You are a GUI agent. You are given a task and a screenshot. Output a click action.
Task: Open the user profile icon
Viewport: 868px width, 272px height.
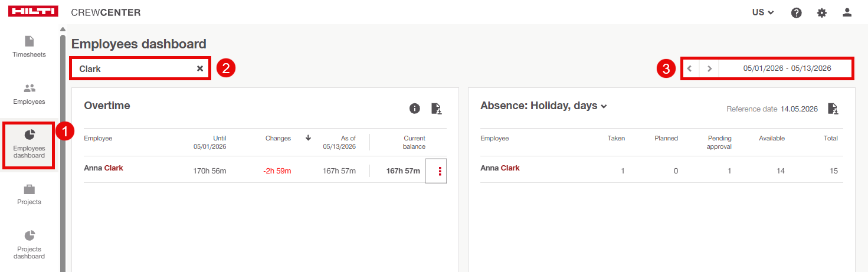pyautogui.click(x=847, y=12)
